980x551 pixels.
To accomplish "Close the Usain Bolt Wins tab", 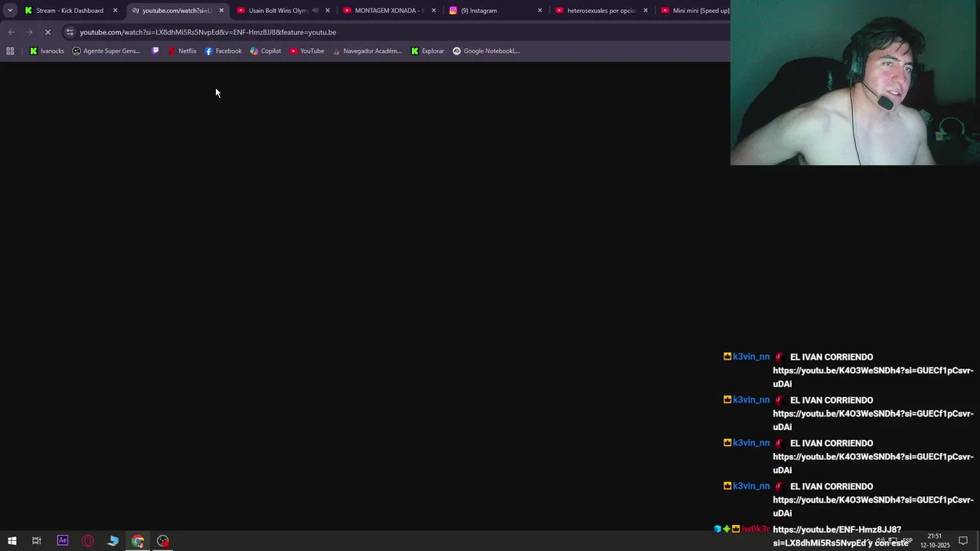I will [x=328, y=11].
